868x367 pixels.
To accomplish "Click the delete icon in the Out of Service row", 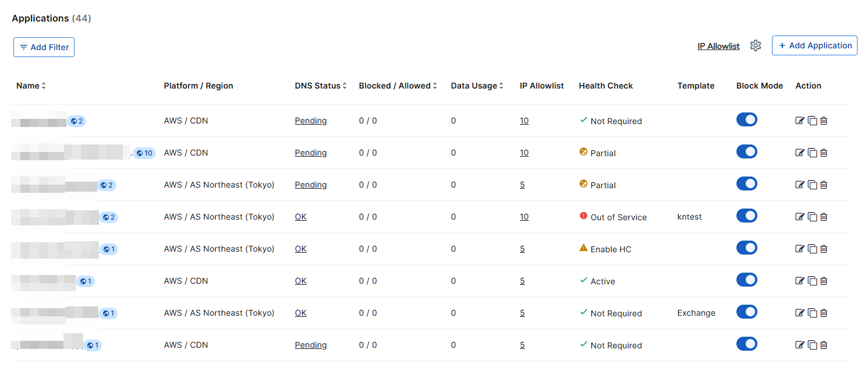I will (824, 216).
